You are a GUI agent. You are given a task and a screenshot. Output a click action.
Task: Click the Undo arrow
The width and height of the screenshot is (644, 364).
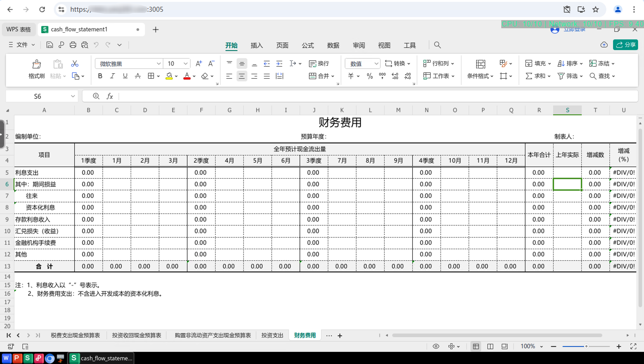pos(96,45)
